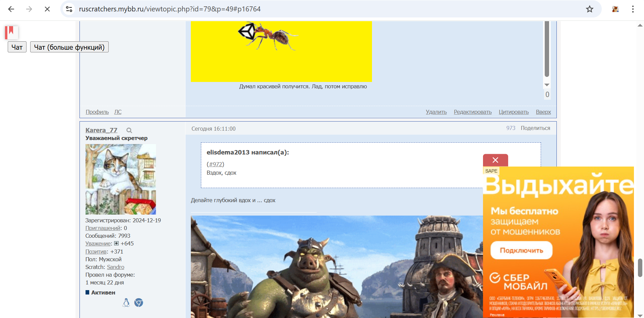Click Цитировать to quote the post

point(514,112)
